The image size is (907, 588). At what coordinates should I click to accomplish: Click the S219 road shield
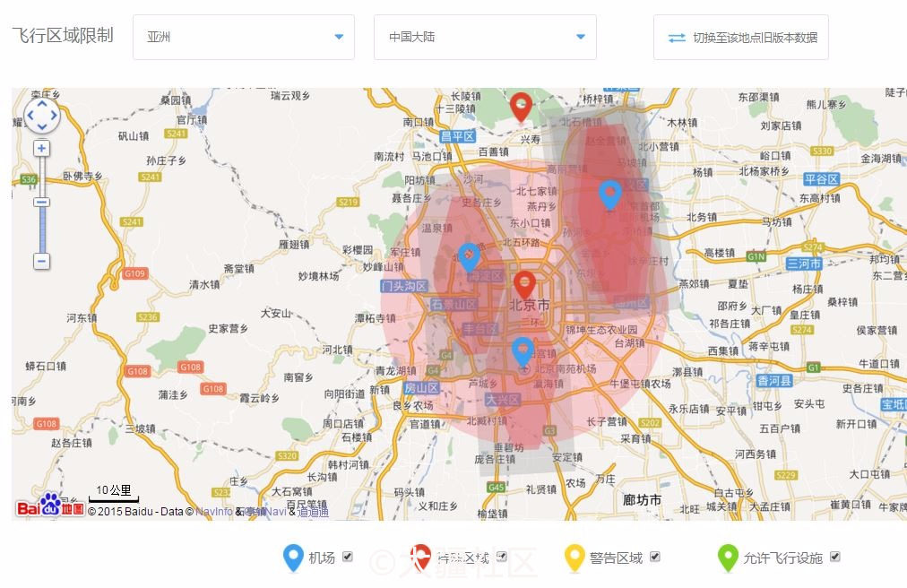coord(349,202)
